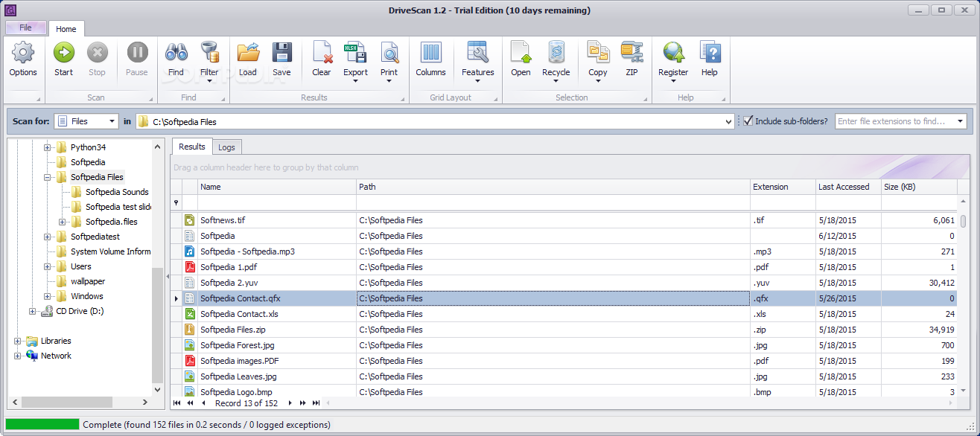Screen dimensions: 980x436
Task: Click the DriveScan application icon in title bar
Action: click(10, 10)
